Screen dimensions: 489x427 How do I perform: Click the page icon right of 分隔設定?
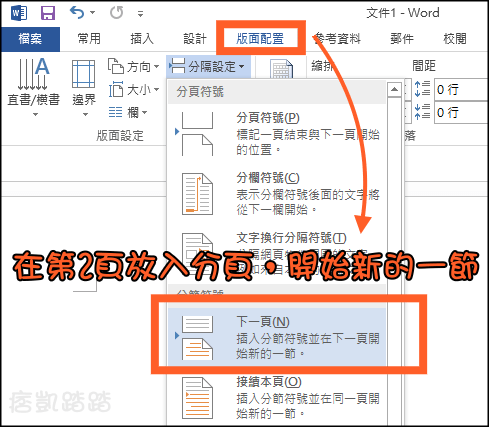(x=282, y=69)
